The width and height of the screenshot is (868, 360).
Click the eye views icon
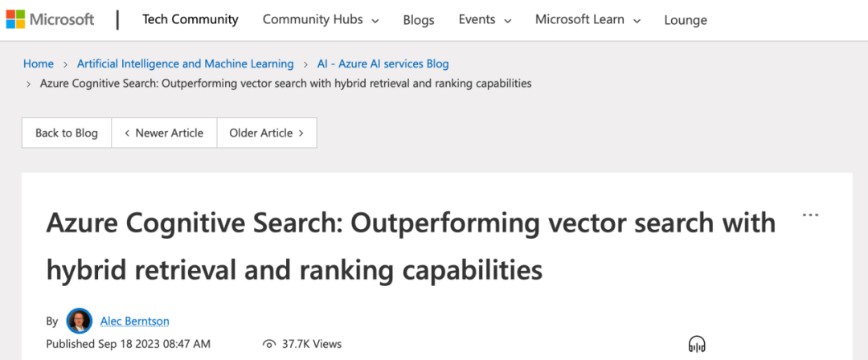pos(269,345)
